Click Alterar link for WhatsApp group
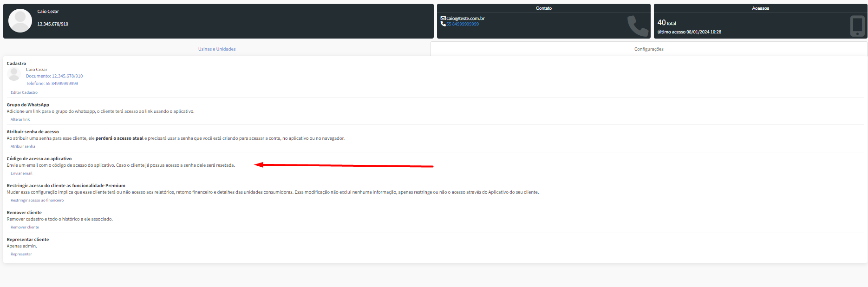 pos(20,119)
